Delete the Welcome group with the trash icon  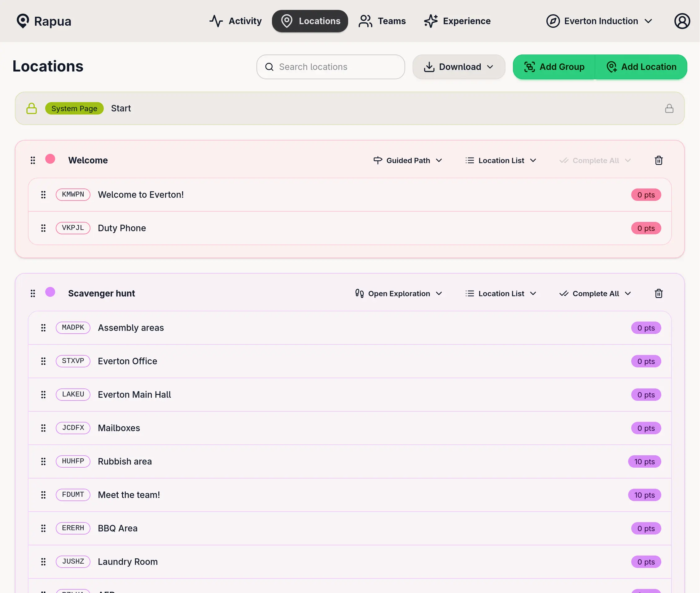[x=658, y=160]
